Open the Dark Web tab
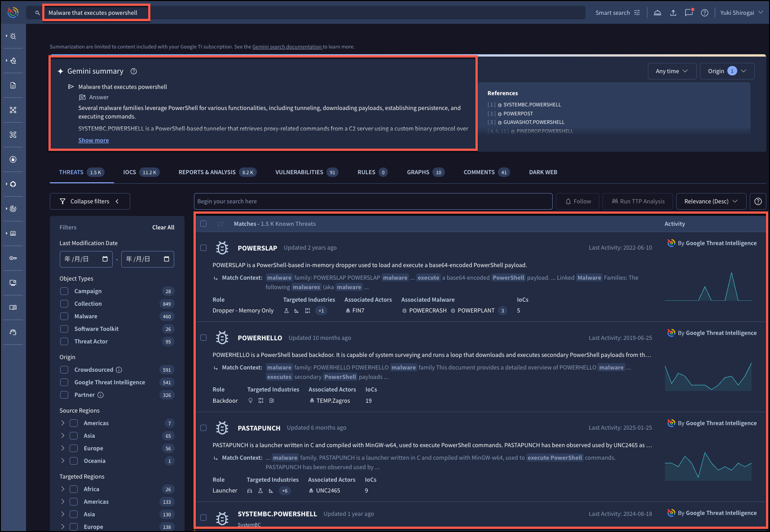 [543, 172]
